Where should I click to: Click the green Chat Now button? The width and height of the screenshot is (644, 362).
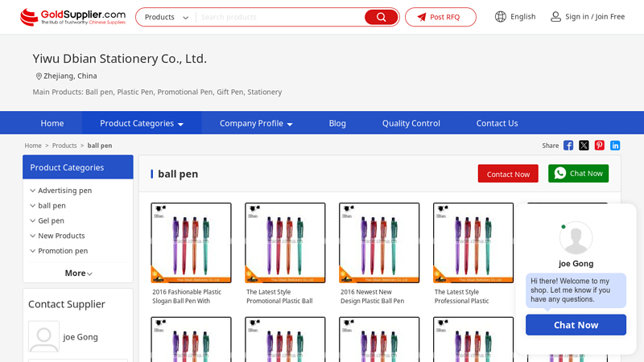578,173
